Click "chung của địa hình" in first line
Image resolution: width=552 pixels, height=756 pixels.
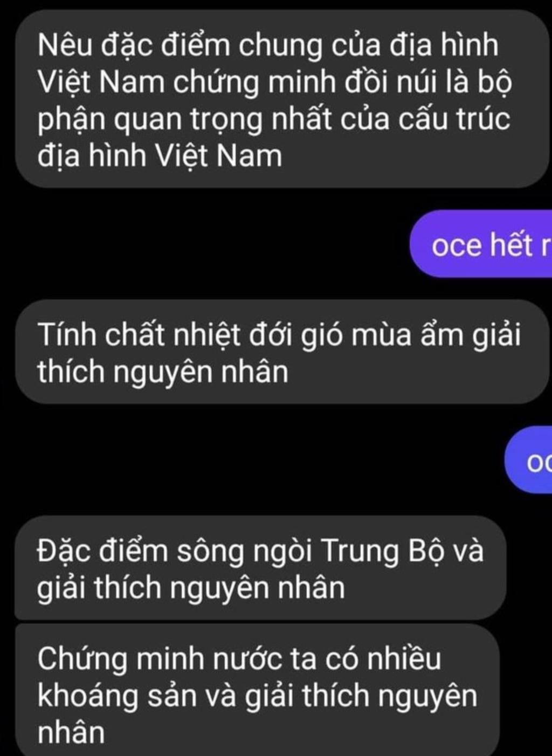coord(368,45)
